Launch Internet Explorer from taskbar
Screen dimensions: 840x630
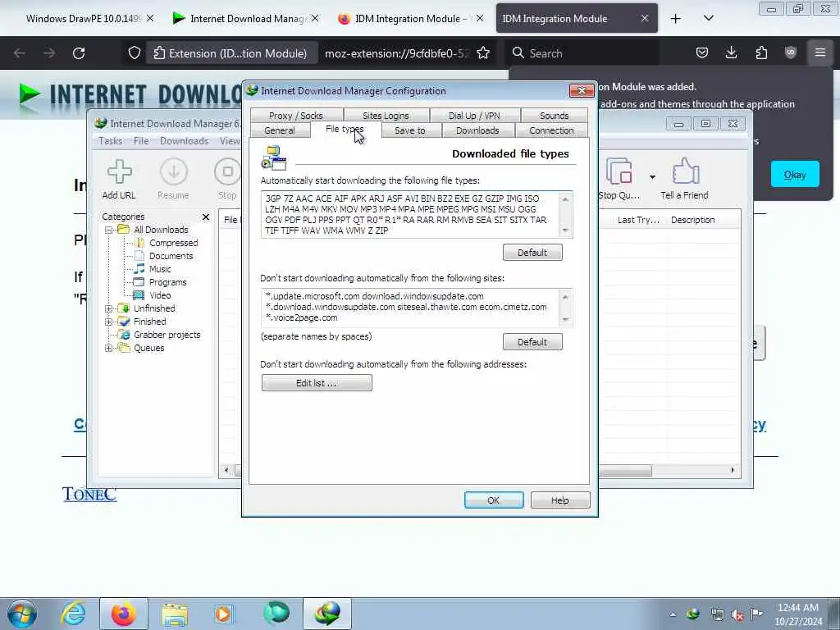73,614
